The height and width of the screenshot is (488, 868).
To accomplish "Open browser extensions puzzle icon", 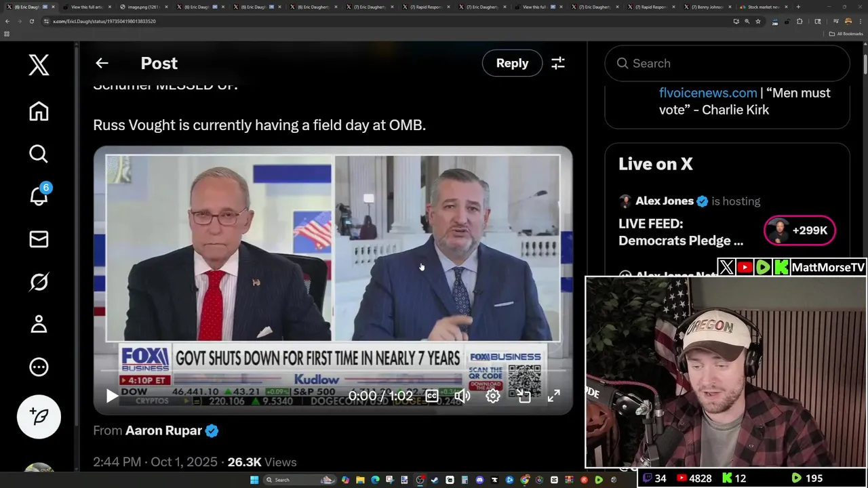I will point(800,21).
